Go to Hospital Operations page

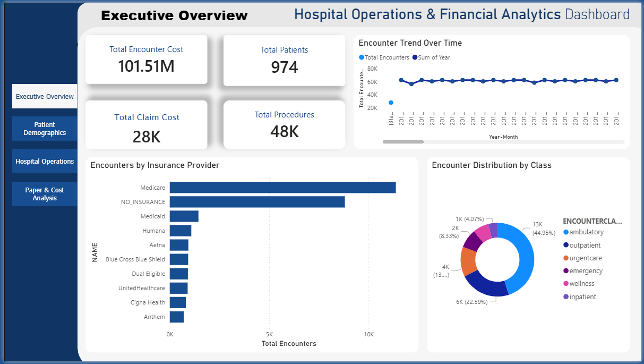click(45, 162)
